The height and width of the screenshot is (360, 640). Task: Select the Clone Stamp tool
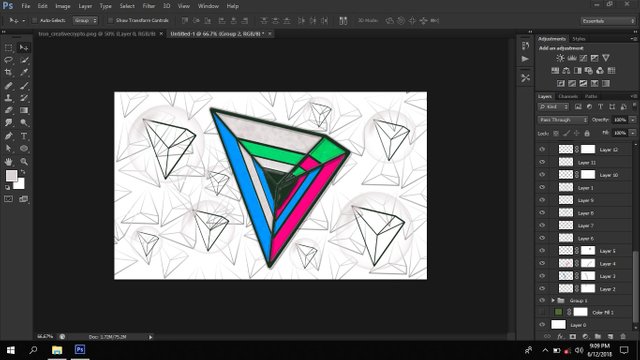click(8, 98)
